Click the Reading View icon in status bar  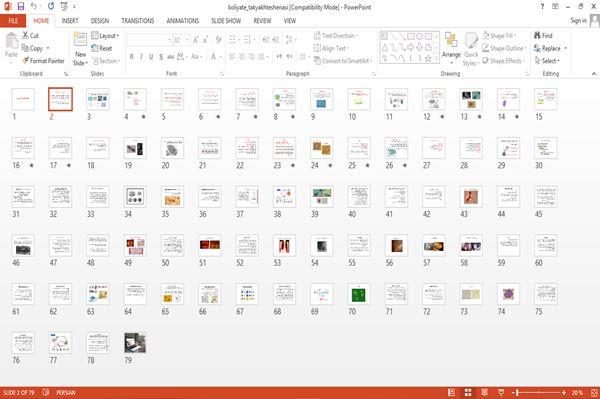click(484, 392)
